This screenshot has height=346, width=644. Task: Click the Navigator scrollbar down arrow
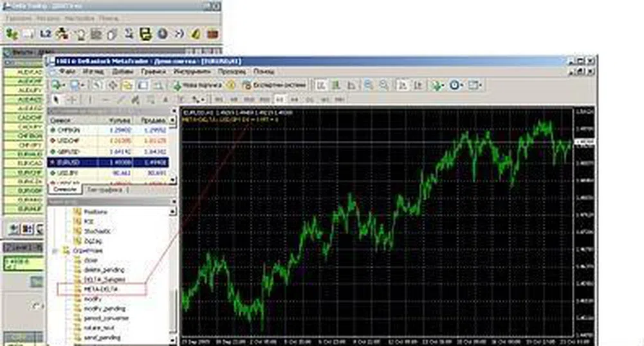coord(173,340)
